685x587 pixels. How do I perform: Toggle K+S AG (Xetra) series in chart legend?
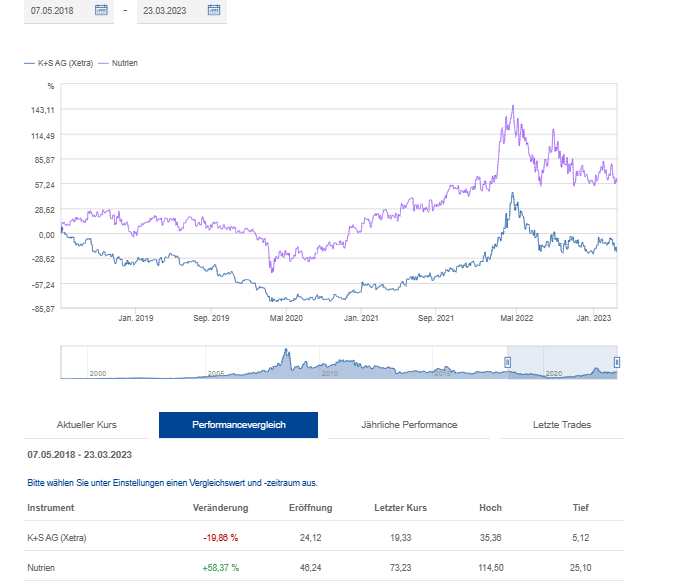(59, 63)
